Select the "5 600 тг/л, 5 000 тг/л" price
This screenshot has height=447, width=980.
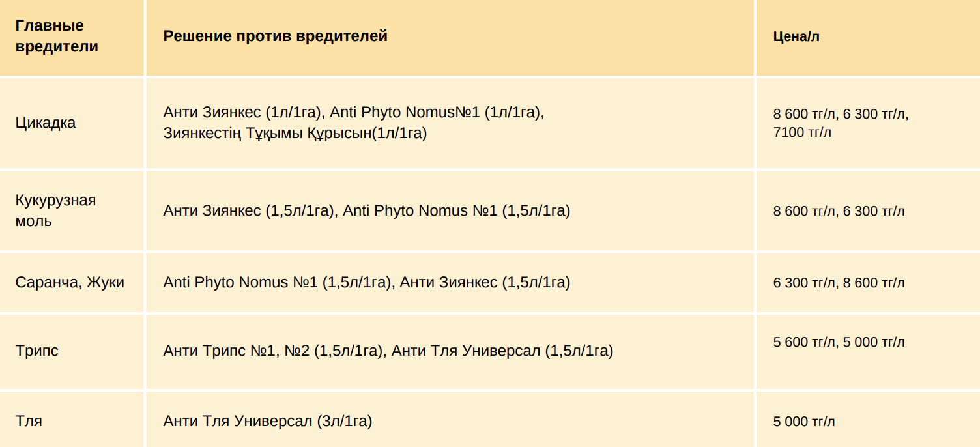[839, 342]
